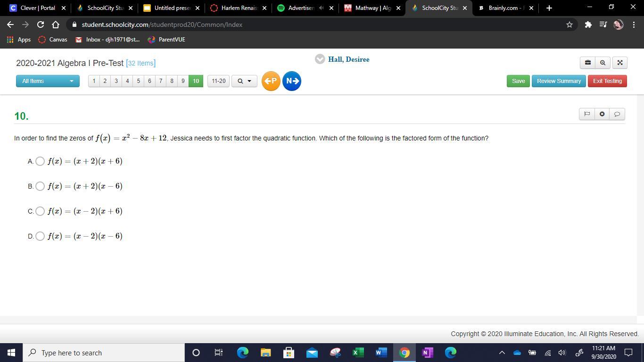Switch to the Brainly.com tab
This screenshot has width=644, height=362.
[x=506, y=8]
